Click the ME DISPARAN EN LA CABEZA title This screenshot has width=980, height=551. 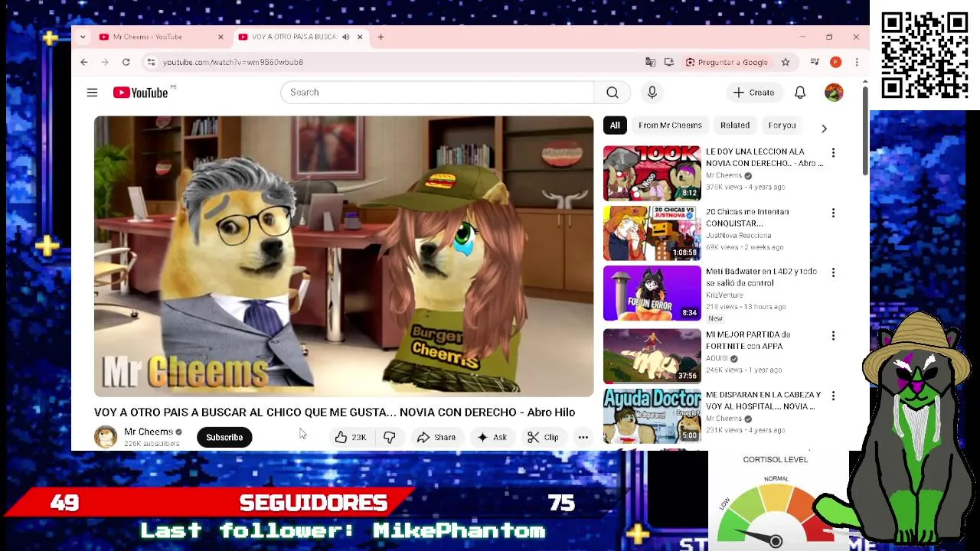click(x=763, y=401)
